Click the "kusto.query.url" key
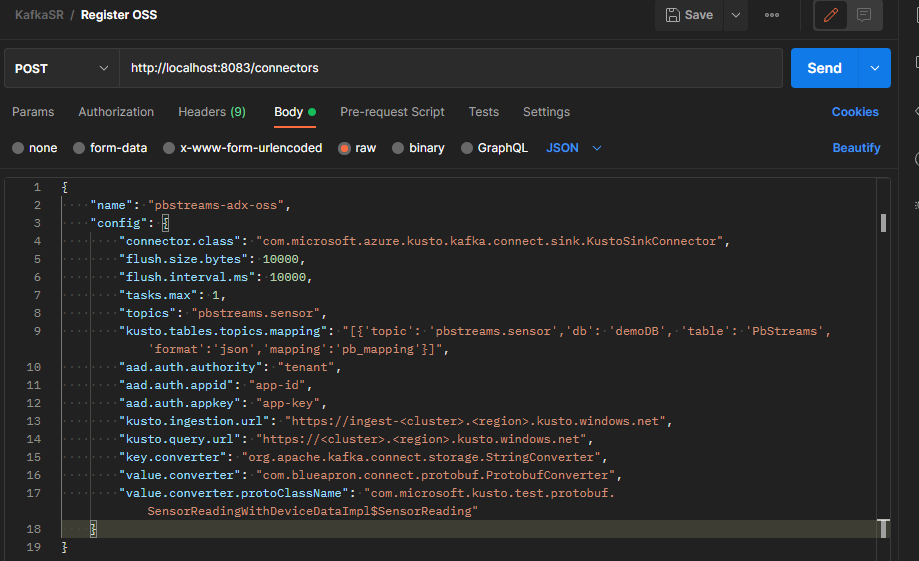The image size is (919, 561). click(180, 439)
